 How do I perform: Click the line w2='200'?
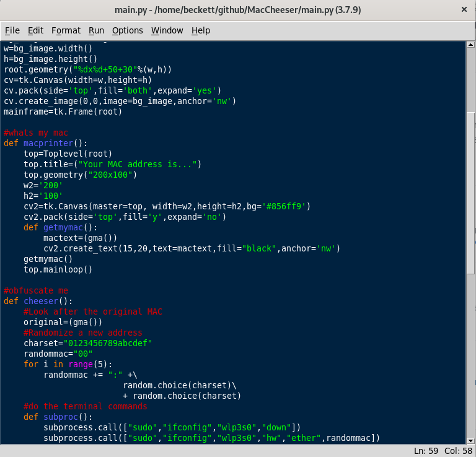[x=43, y=186]
